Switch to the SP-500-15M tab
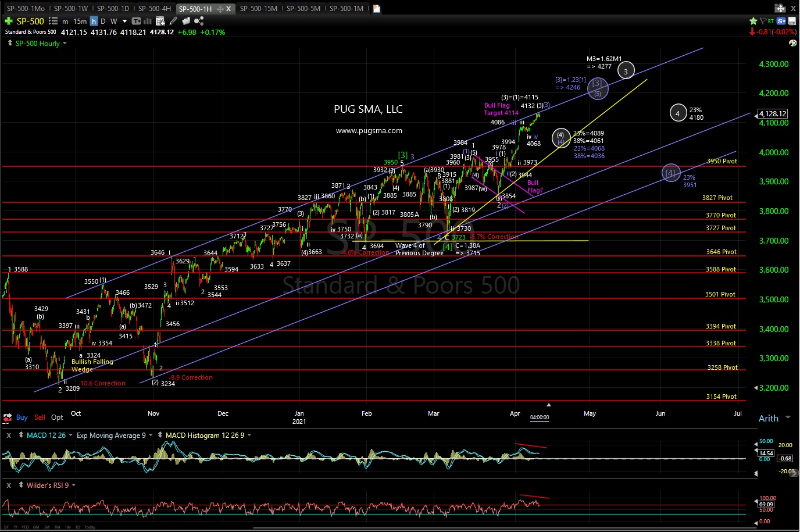 click(259, 9)
